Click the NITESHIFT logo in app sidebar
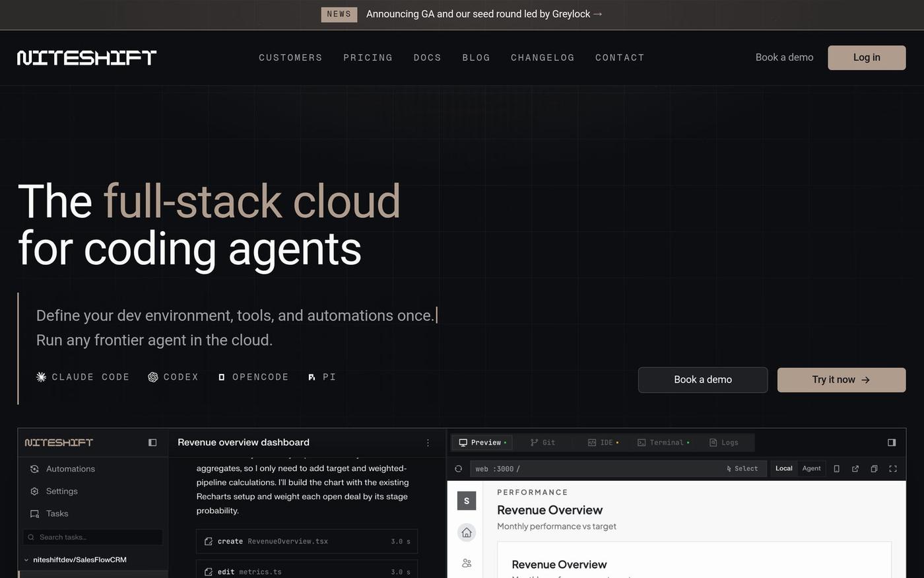Screen dimensions: 924x578 tap(59, 443)
